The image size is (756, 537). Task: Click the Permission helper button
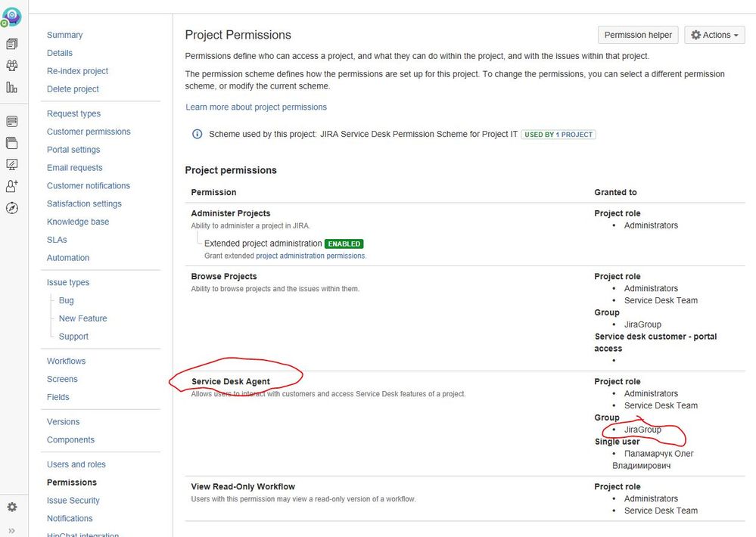(638, 35)
